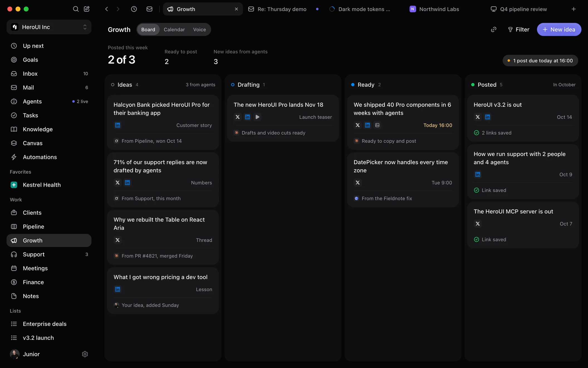Image resolution: width=588 pixels, height=368 pixels.
Task: Open the 'What I got wrong pricing a dev tool' card
Action: pyautogui.click(x=163, y=291)
